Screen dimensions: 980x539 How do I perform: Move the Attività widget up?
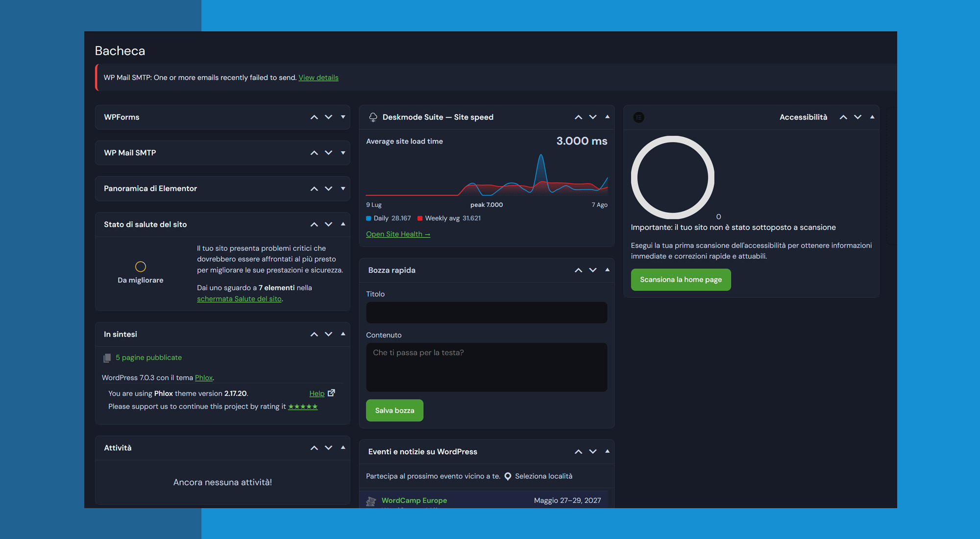click(314, 448)
